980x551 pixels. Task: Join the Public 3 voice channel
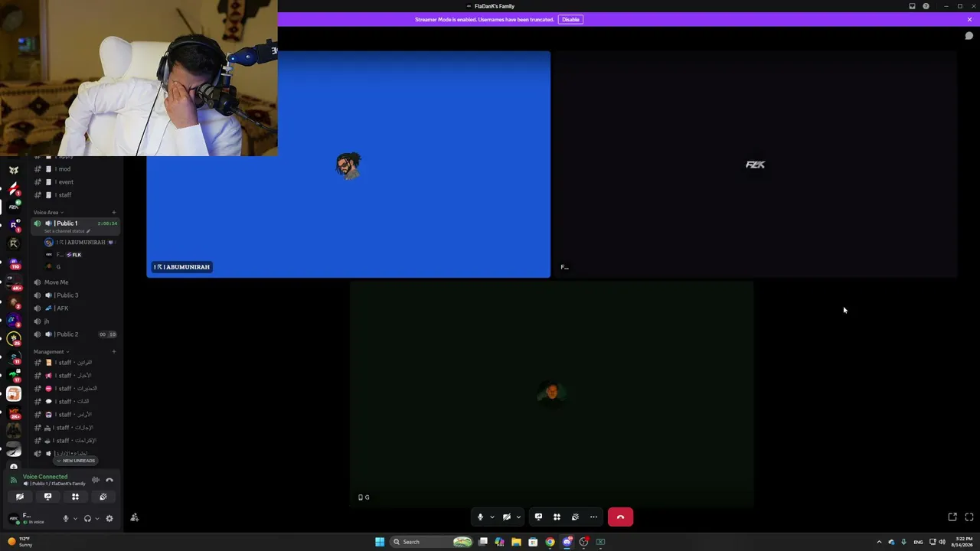75,295
